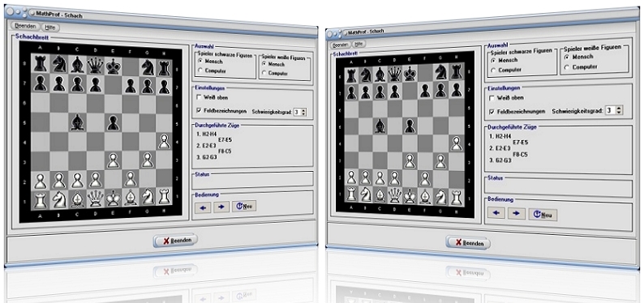644x303 pixels.
Task: Click move '3. G2-G3' in right window
Action: pos(500,160)
